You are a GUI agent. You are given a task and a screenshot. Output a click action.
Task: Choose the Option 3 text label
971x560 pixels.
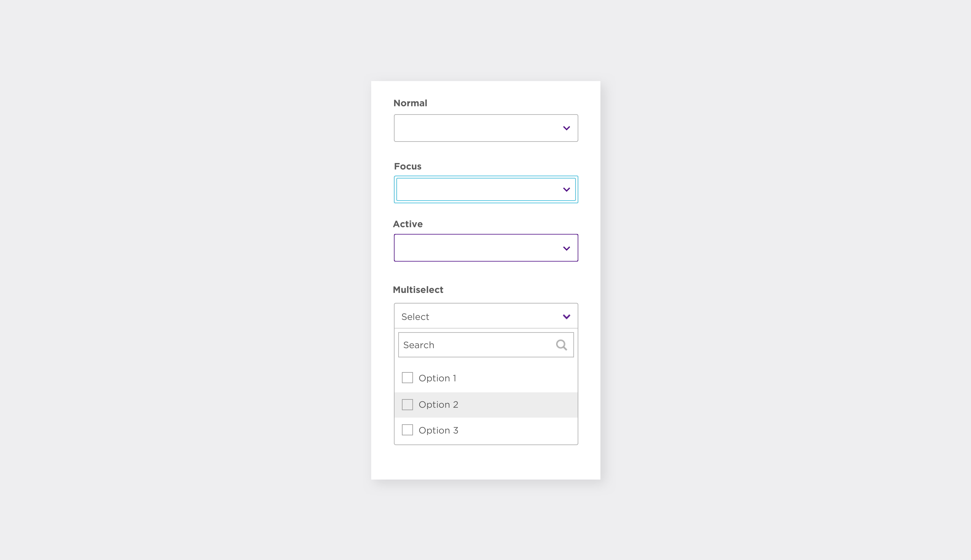point(438,430)
